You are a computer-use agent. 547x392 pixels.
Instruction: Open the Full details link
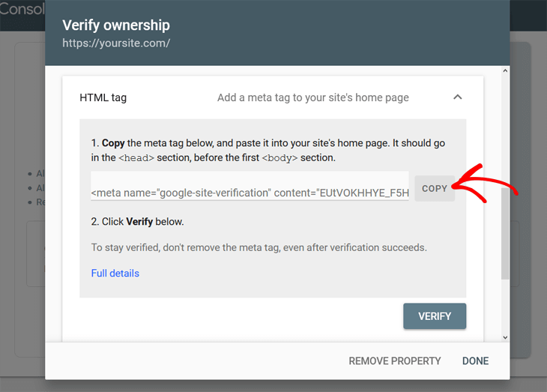(115, 274)
